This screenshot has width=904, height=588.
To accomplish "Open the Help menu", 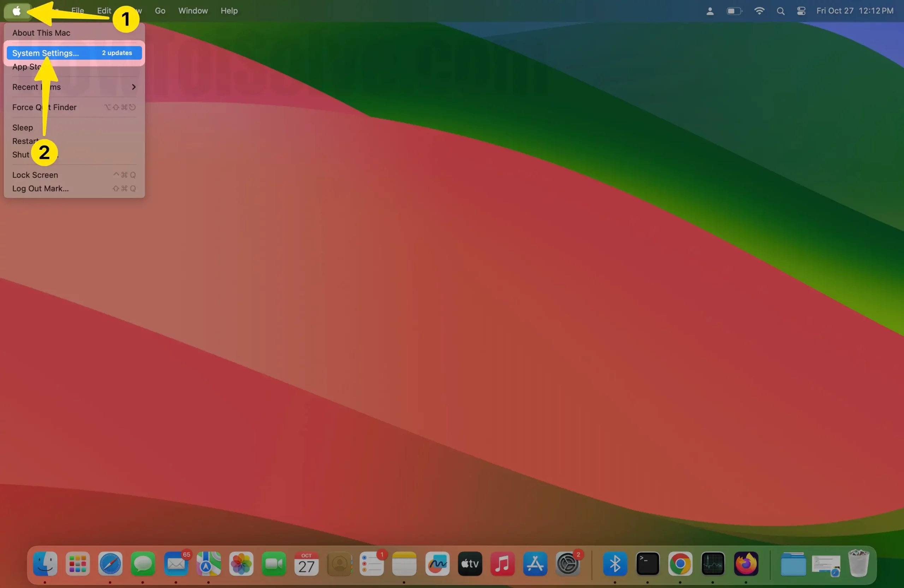I will coord(229,11).
